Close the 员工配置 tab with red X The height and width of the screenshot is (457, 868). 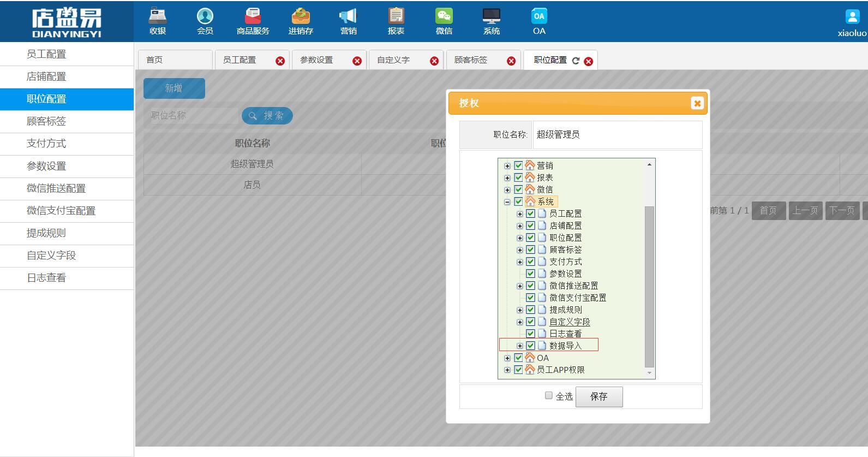coord(280,61)
